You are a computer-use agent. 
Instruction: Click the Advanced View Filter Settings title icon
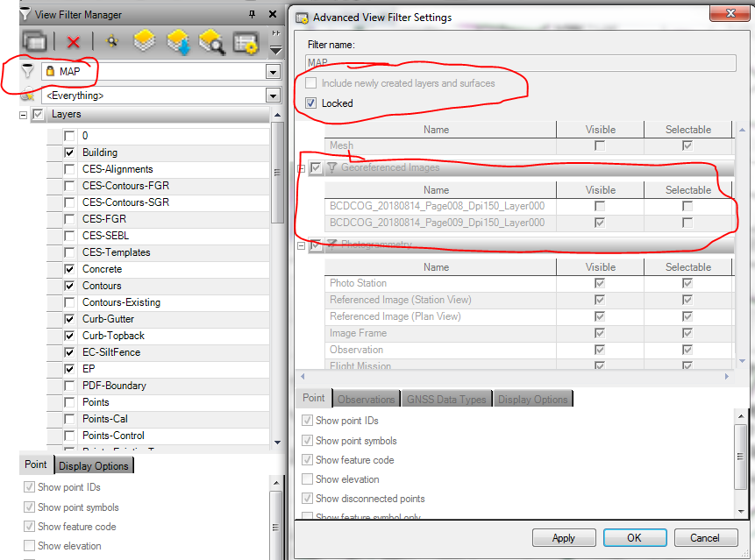pyautogui.click(x=302, y=18)
